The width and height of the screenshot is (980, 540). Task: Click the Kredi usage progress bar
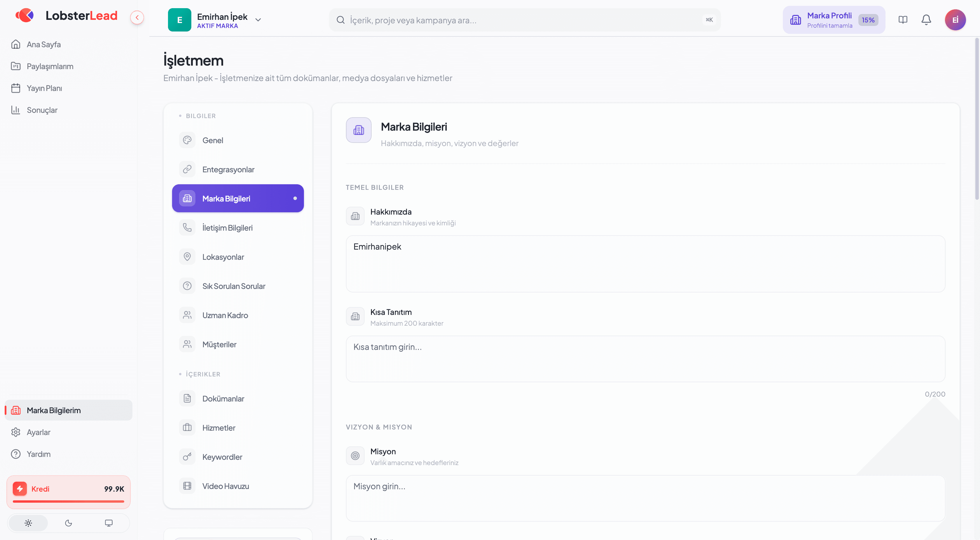click(x=69, y=502)
